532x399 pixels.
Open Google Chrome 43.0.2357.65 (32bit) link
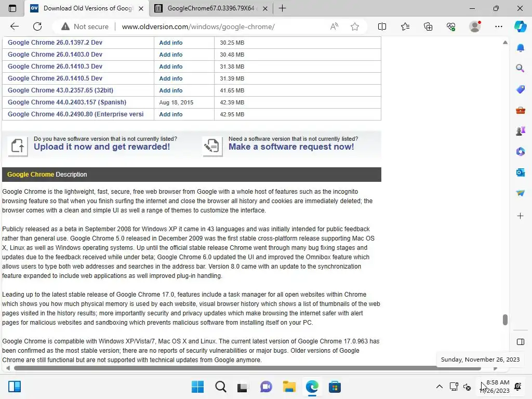point(60,90)
